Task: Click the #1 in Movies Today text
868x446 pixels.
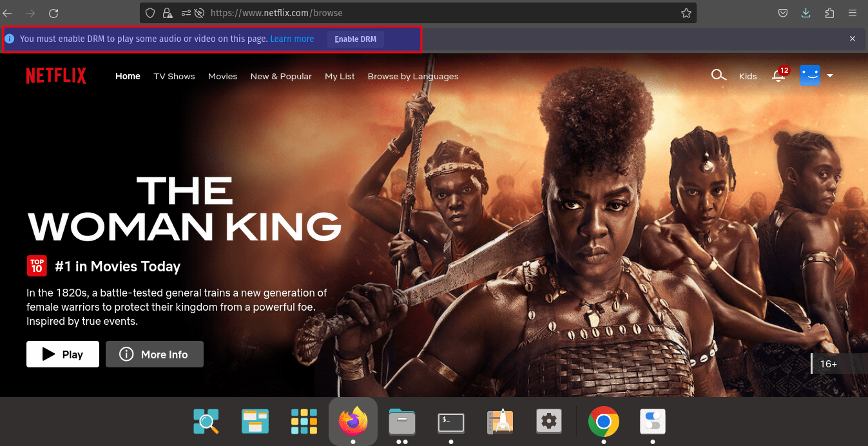Action: 118,266
